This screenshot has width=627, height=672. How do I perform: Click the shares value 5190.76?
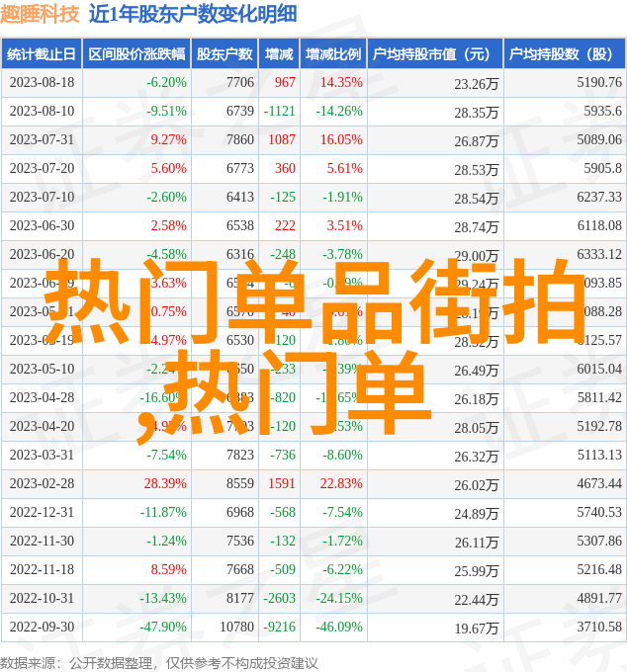[599, 82]
